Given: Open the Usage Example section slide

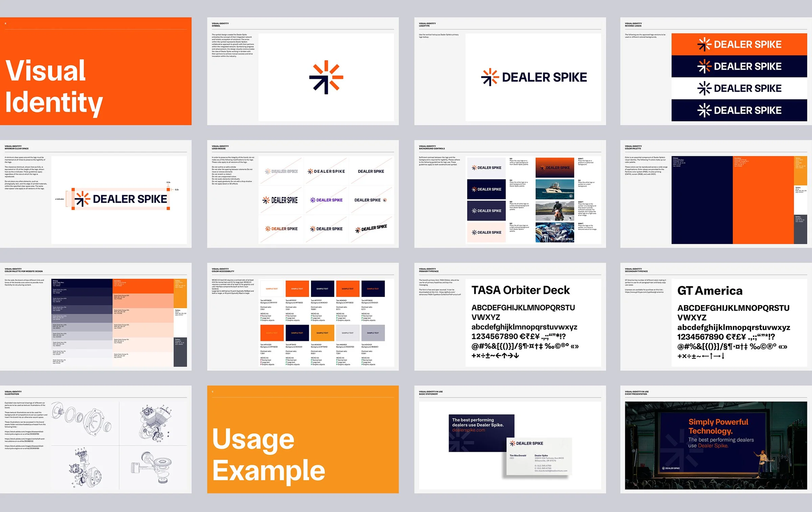Looking at the screenshot, I should (x=302, y=439).
